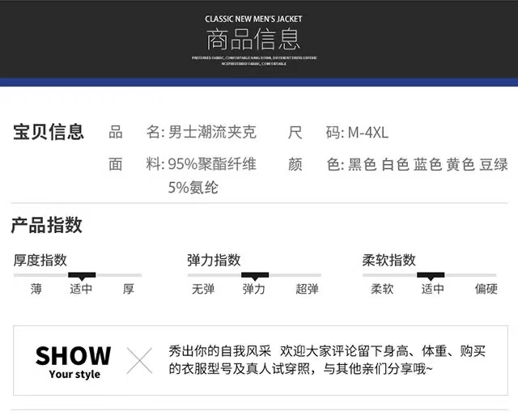Click the 95%聚酯纤维 fabric text
Viewport: 518px width, 420px height.
pyautogui.click(x=212, y=165)
